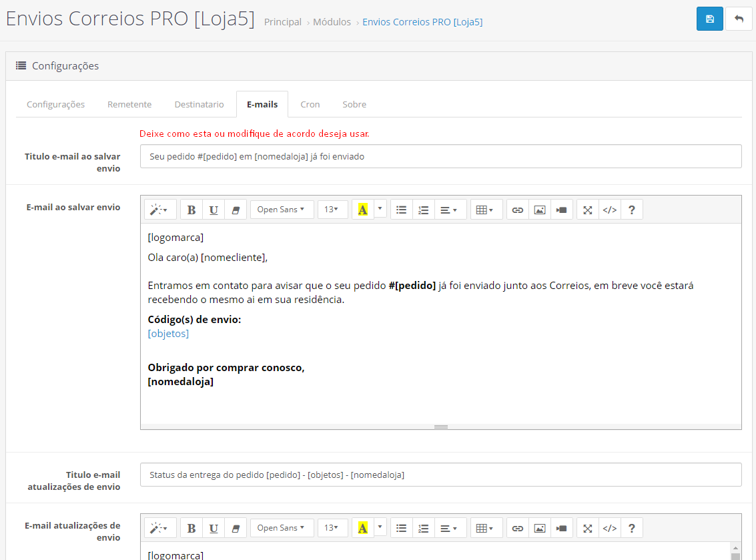Viewport: 756px width, 560px height.
Task: Open color picker arrow in first editor
Action: (x=380, y=209)
